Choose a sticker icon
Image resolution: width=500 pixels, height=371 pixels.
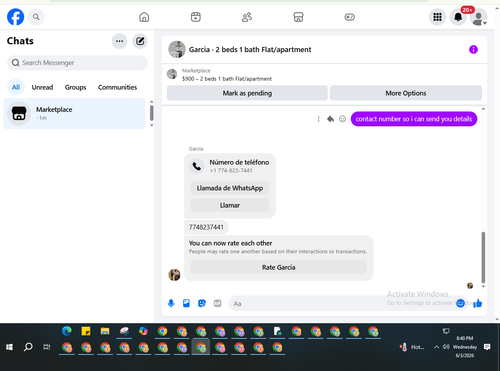(202, 303)
